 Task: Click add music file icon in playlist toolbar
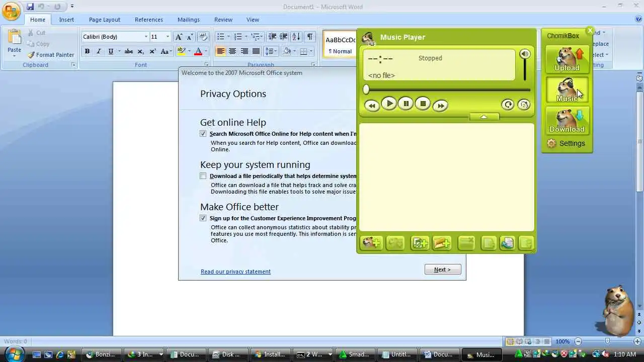(x=420, y=243)
